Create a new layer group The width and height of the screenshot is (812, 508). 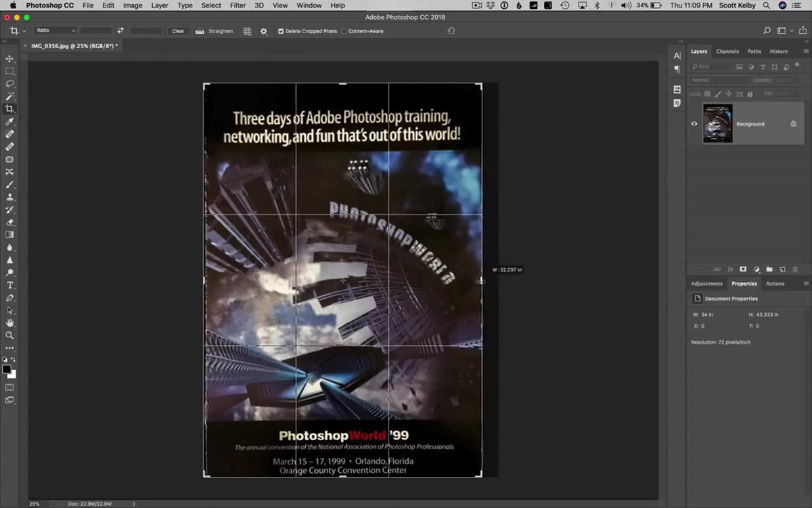(769, 270)
